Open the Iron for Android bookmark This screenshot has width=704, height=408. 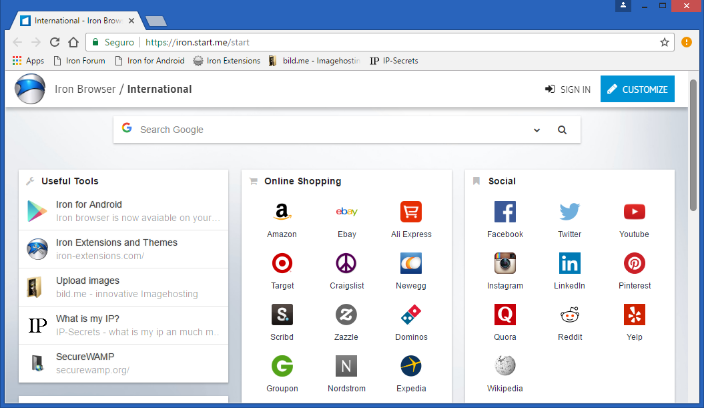[150, 61]
